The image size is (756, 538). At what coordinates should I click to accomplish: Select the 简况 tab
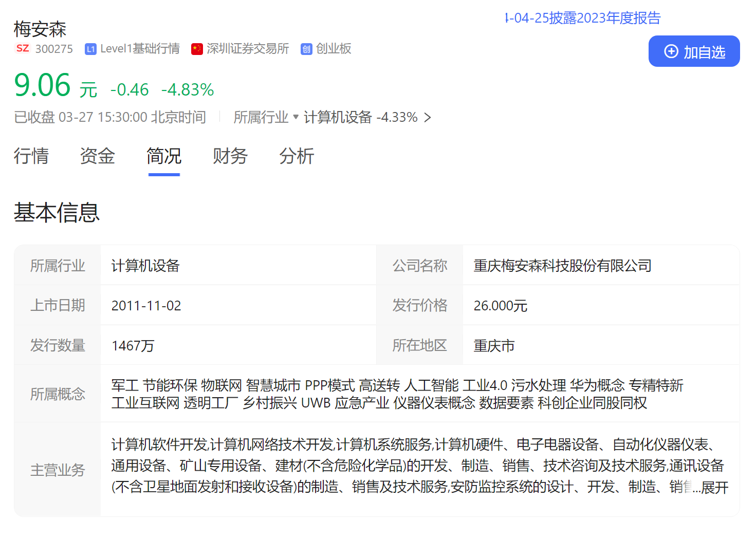coord(164,156)
